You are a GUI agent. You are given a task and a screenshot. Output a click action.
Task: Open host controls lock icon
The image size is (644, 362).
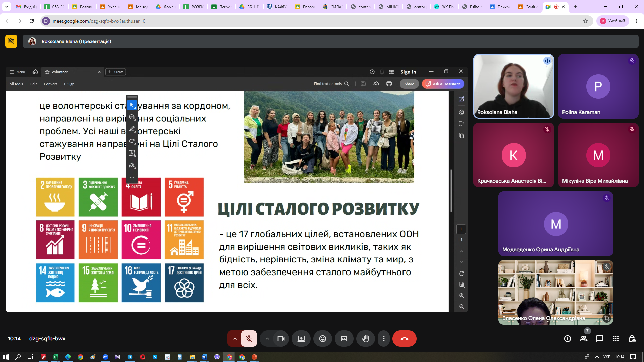(x=632, y=339)
